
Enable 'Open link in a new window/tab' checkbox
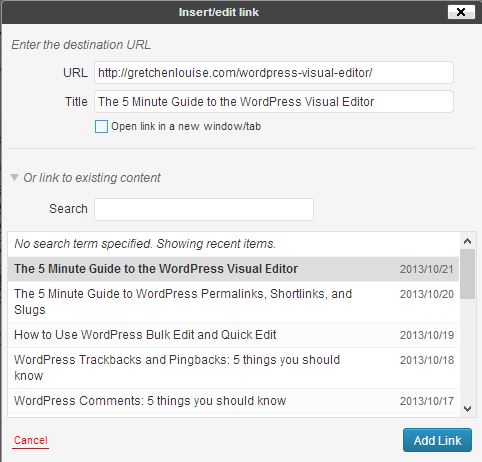101,127
